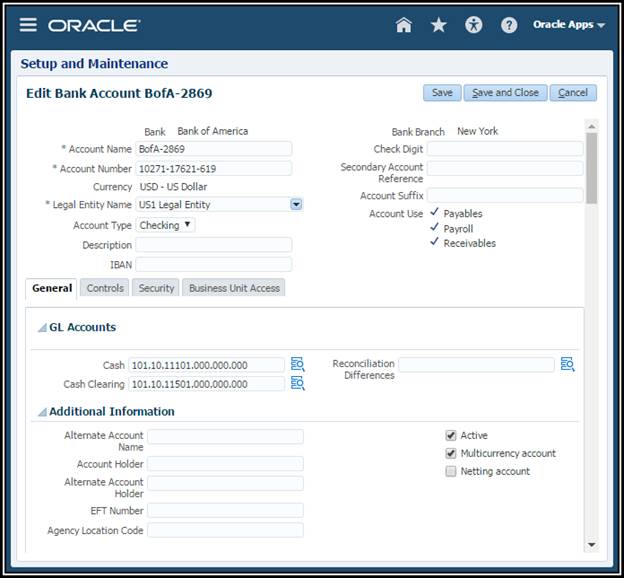Click Reconciliation Differences input field
624x578 pixels.
476,365
